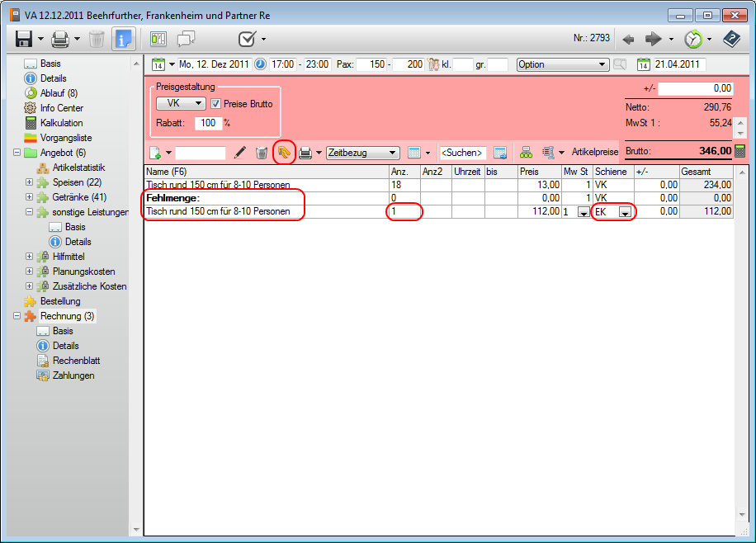Viewport: 756px width, 543px height.
Task: Open the VK price type dropdown
Action: point(181,104)
